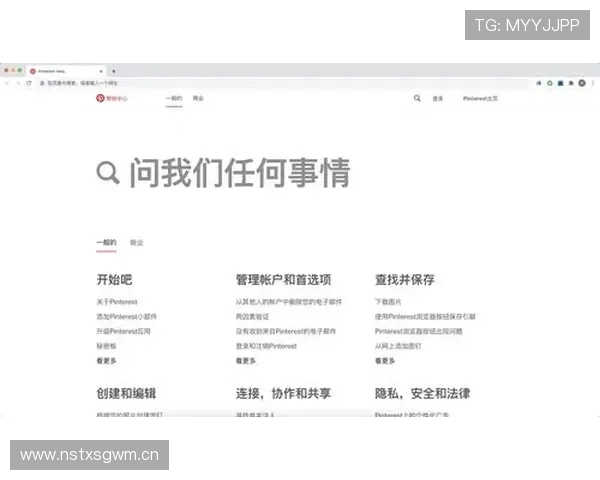Viewport: 600px width, 480px height.
Task: Open the 从网上添加图钉 article
Action: coord(398,346)
